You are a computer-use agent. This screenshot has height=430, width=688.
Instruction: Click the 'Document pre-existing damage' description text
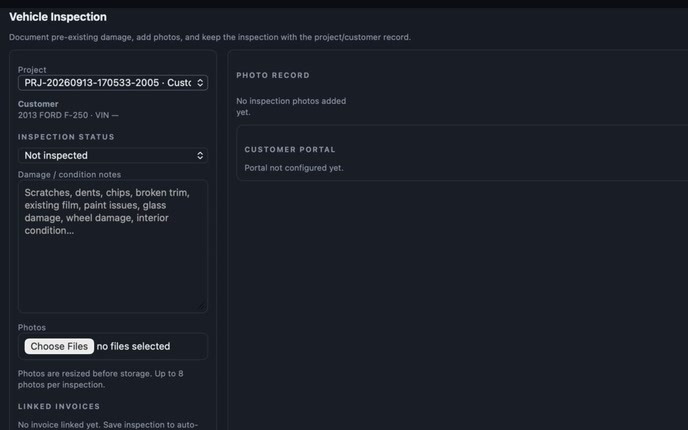(x=210, y=37)
